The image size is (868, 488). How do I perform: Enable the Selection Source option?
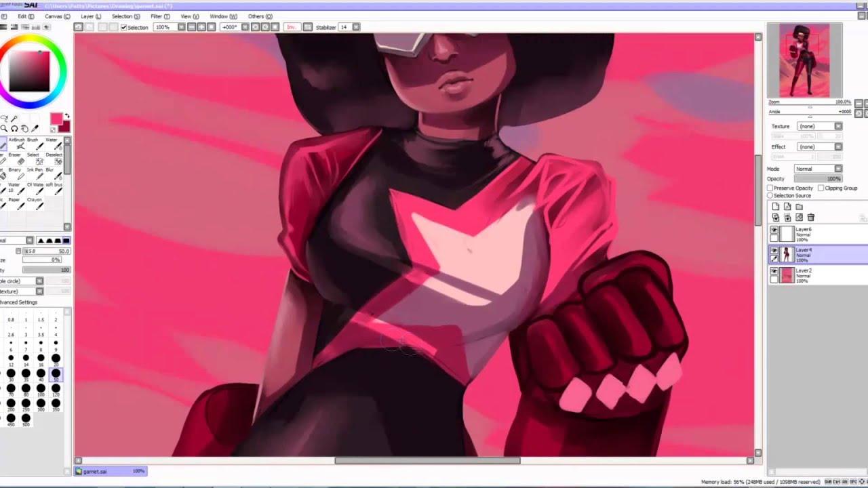(x=770, y=195)
